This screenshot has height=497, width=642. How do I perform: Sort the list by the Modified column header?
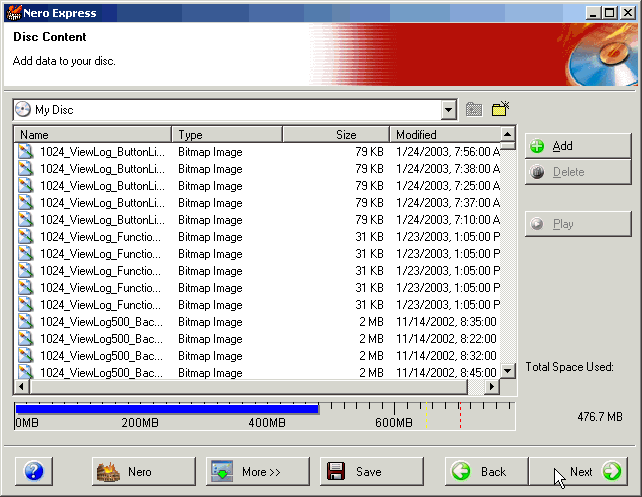click(445, 135)
